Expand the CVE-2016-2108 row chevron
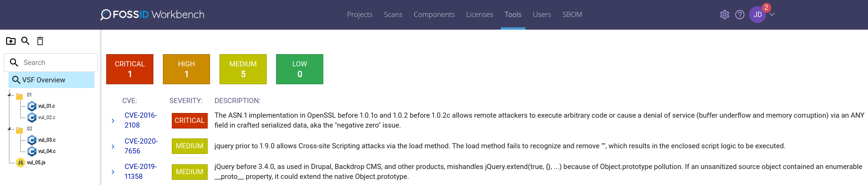 tap(113, 121)
